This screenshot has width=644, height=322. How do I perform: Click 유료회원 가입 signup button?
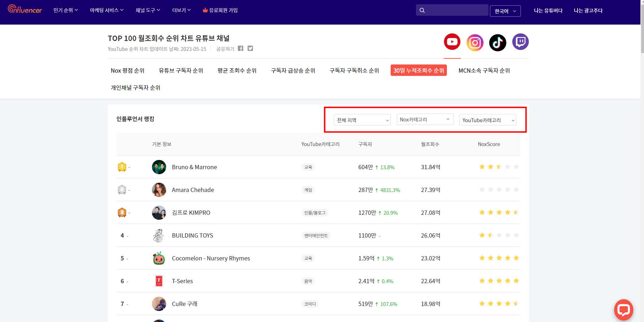[x=220, y=10]
